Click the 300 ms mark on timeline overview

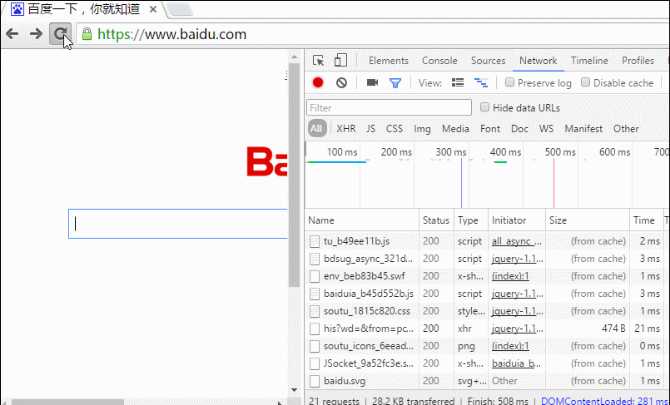(x=450, y=152)
